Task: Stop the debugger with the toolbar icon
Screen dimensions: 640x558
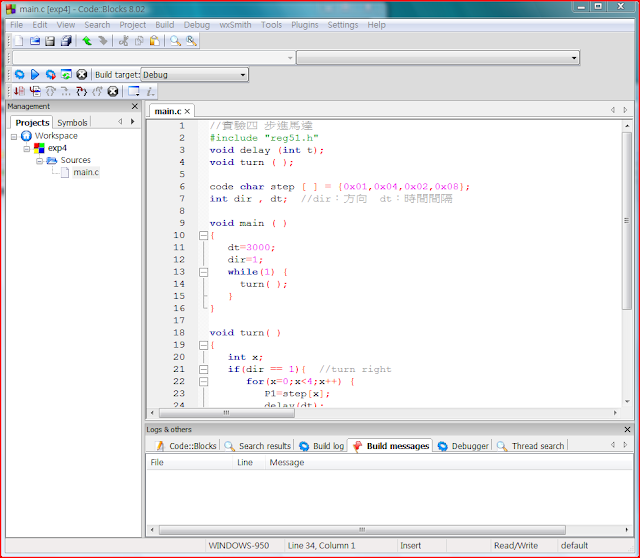Action: (x=113, y=91)
